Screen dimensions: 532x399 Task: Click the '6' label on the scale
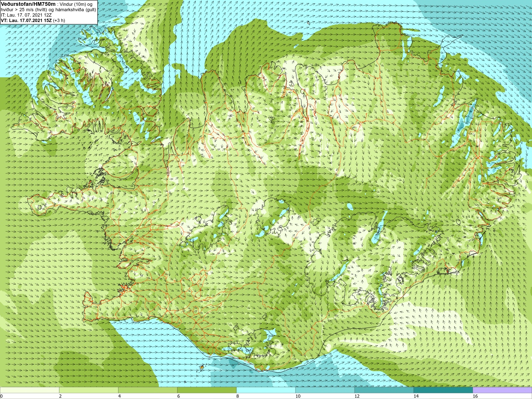tap(178, 396)
